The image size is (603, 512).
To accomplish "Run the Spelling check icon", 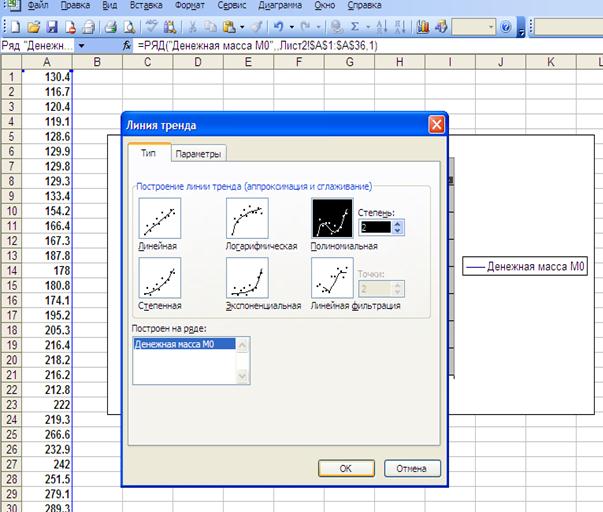I will tap(151, 27).
